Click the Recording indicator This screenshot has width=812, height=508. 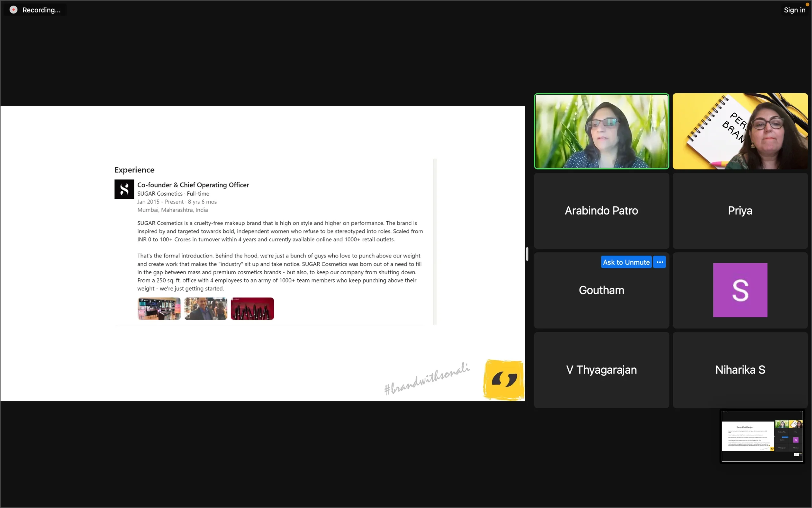(35, 10)
